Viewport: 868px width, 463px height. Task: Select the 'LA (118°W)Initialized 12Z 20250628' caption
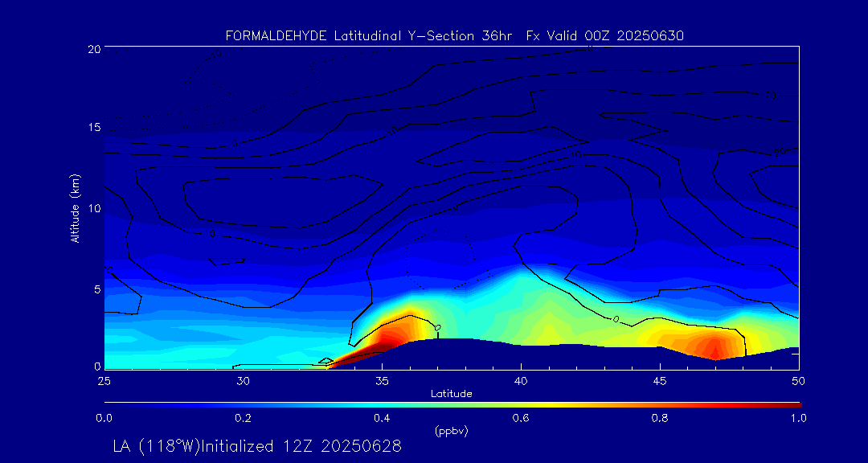(257, 447)
